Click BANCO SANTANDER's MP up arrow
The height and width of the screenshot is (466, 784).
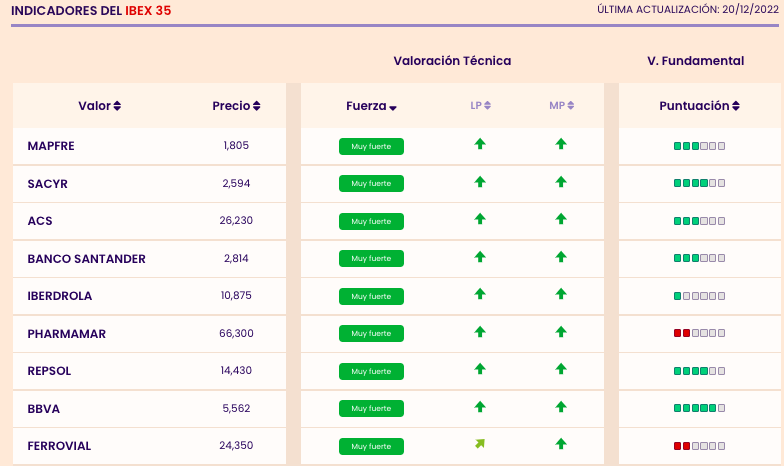[x=561, y=256]
